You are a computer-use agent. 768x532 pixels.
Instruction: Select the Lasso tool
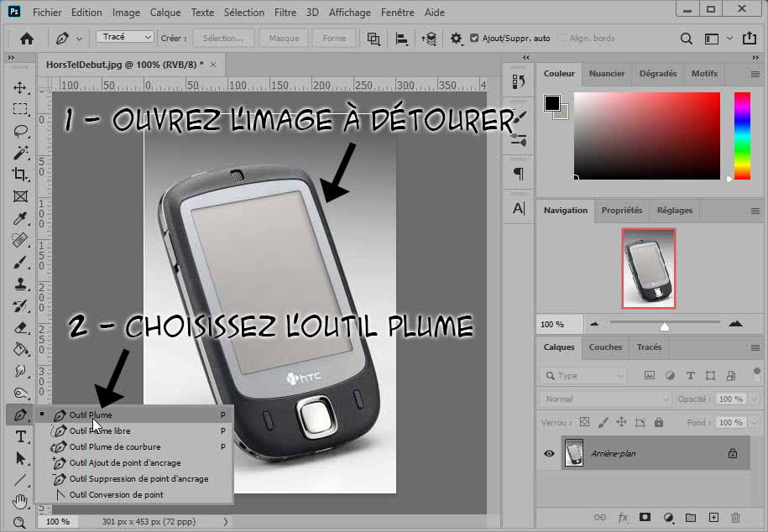[x=20, y=131]
